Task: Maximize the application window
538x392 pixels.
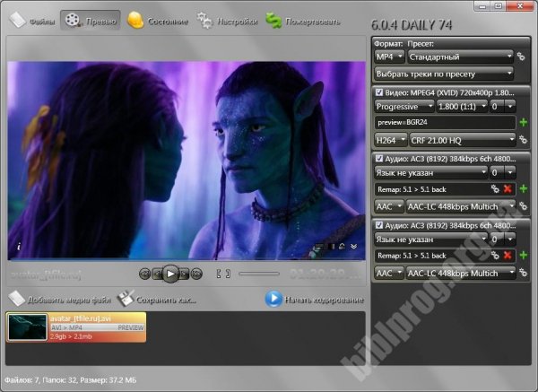Action: 499,6
